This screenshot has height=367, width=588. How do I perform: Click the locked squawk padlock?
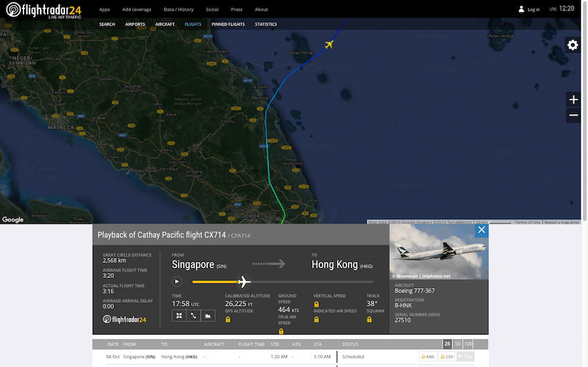[x=369, y=319]
